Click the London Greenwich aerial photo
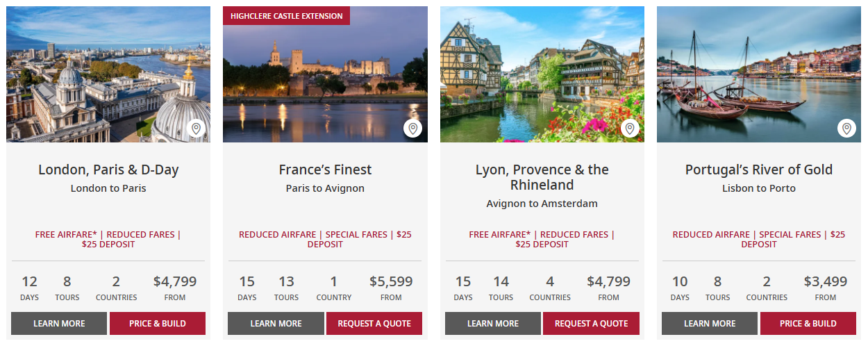 (x=97, y=76)
